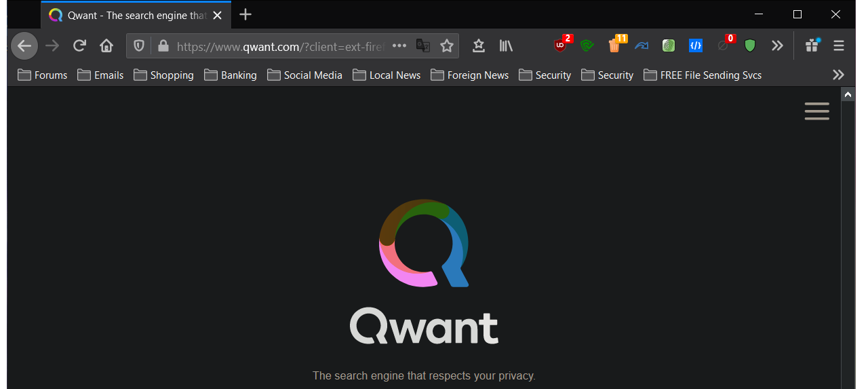Click the blue code-brackets extension icon

pyautogui.click(x=696, y=45)
